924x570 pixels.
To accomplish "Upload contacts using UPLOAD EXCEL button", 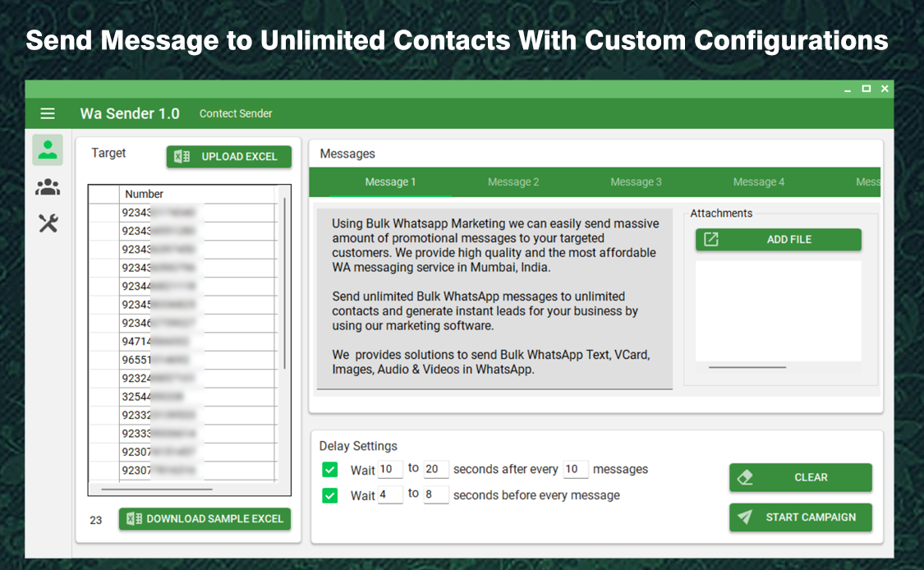I will [228, 156].
